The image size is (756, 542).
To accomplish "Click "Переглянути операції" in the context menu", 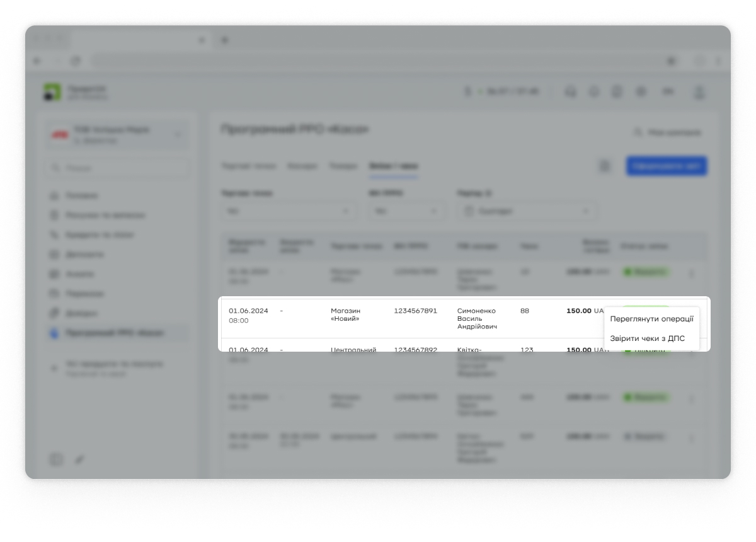I will [651, 319].
